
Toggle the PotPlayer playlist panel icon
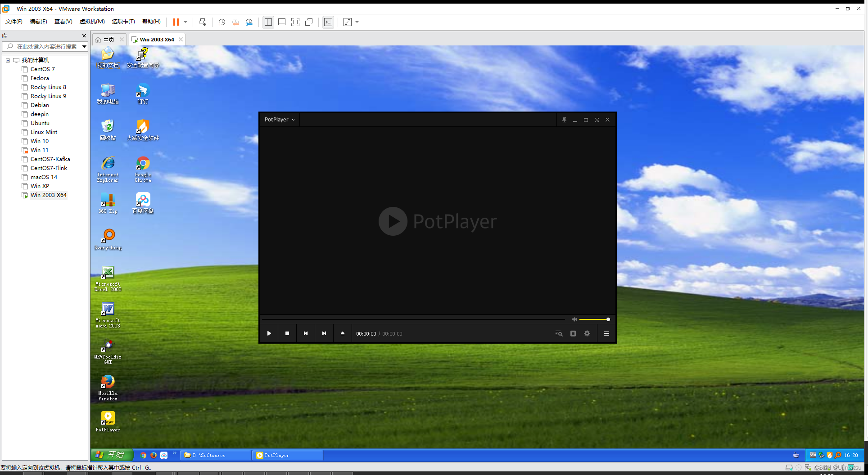[573, 333]
